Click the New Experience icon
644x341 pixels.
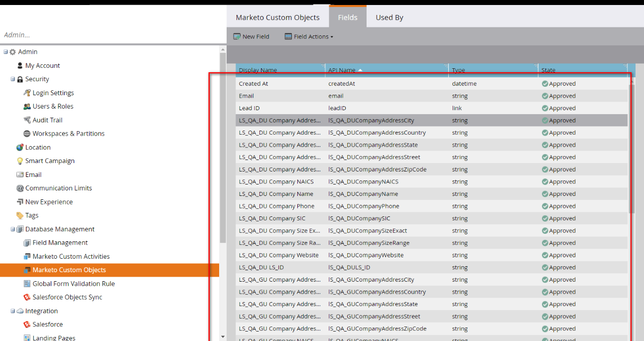[20, 202]
